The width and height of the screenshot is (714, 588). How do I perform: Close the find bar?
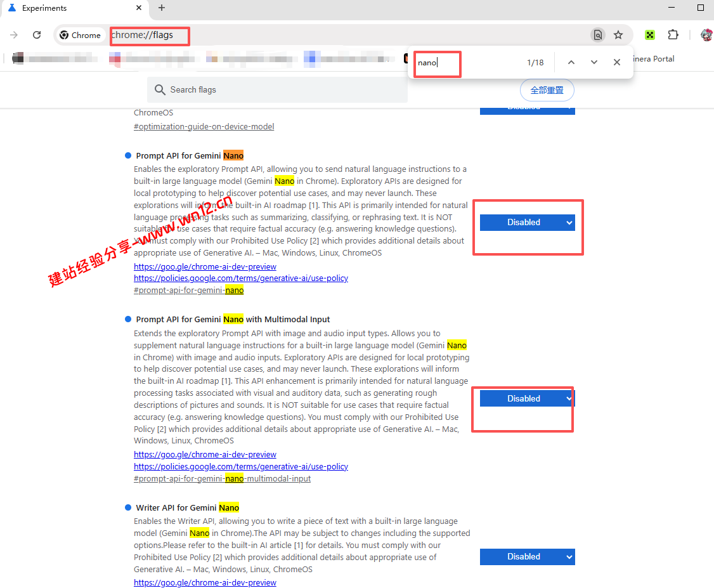[616, 62]
